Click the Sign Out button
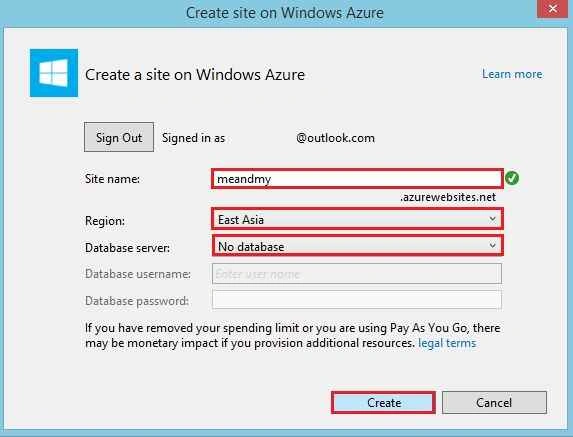The image size is (573, 437). tap(119, 137)
